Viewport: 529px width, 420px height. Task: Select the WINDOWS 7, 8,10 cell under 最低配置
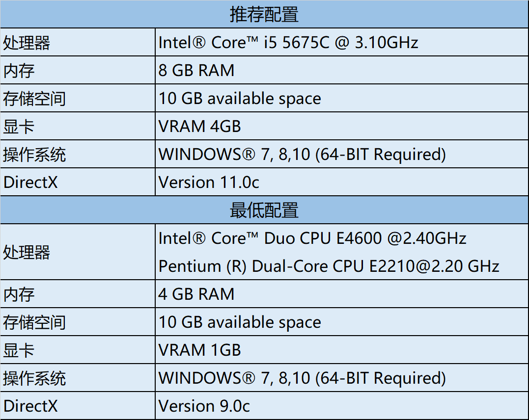point(302,378)
